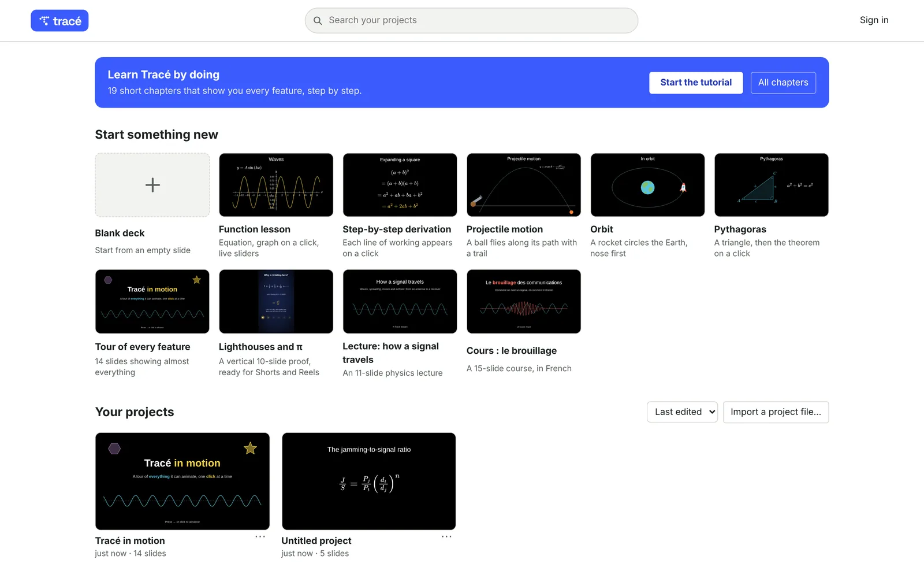Open the Tour of every feature thumbnail
This screenshot has height=578, width=924.
(x=152, y=301)
